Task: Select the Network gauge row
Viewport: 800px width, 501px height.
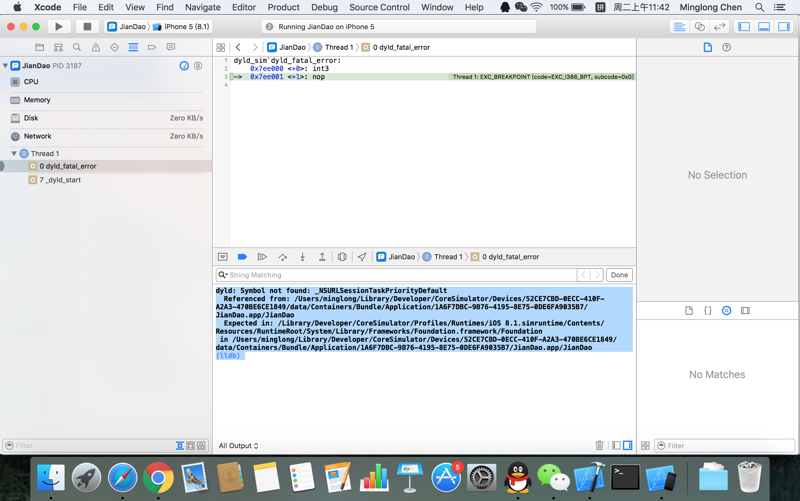Action: tap(106, 136)
